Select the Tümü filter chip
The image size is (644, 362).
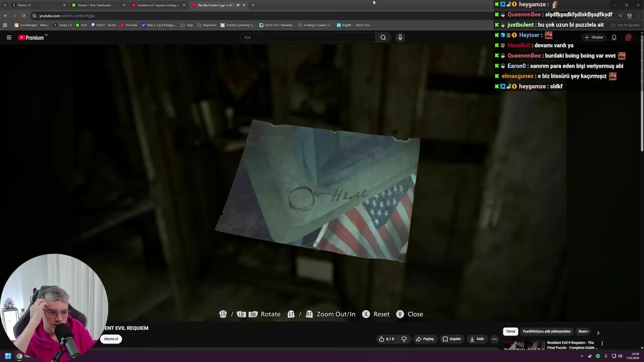point(510,331)
